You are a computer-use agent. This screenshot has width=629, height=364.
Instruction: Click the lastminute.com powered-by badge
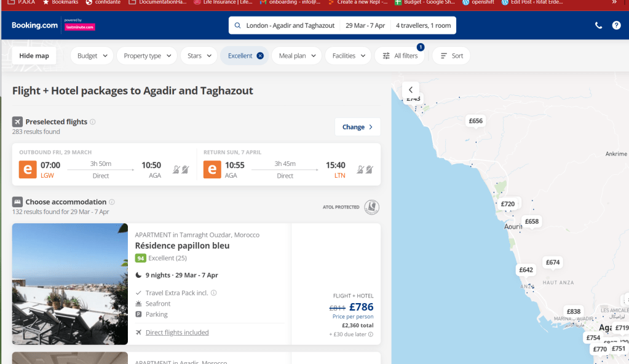click(x=80, y=27)
